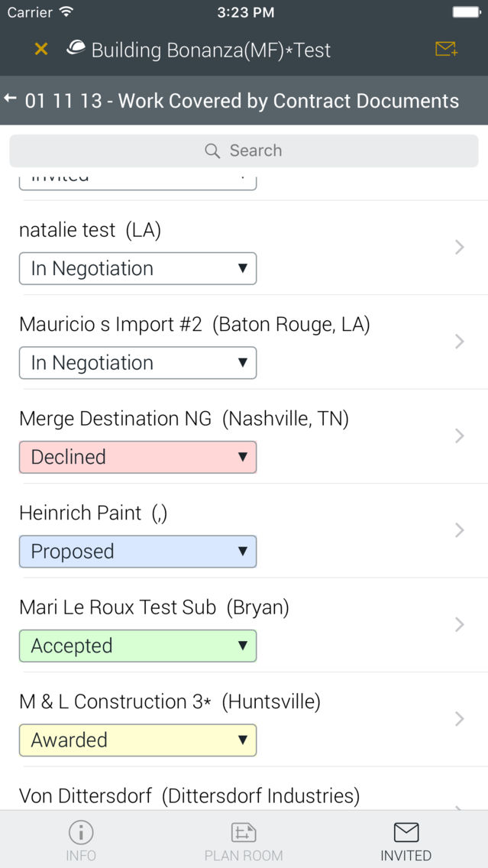Tap the magnifying glass search icon
Screen dimensions: 488x868
tap(212, 151)
